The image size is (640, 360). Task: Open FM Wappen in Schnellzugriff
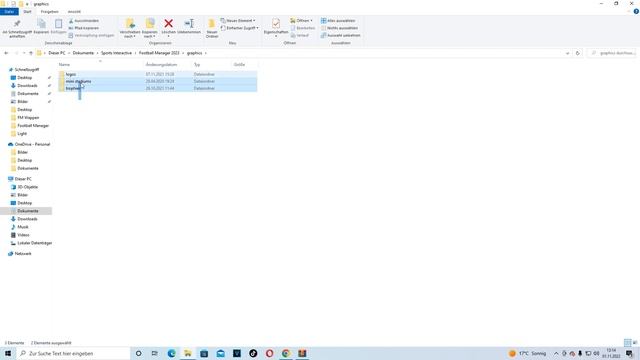tap(28, 118)
